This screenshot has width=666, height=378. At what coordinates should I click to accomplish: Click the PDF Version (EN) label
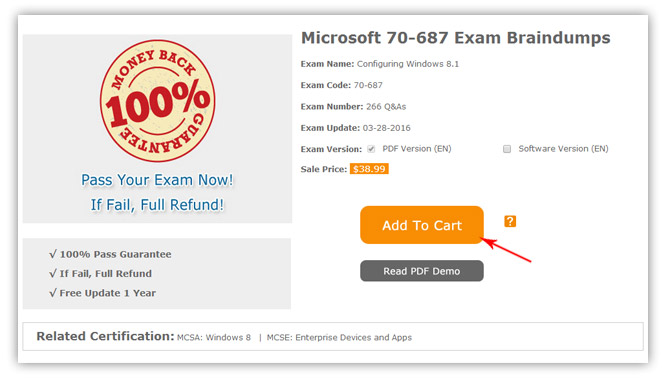click(417, 149)
